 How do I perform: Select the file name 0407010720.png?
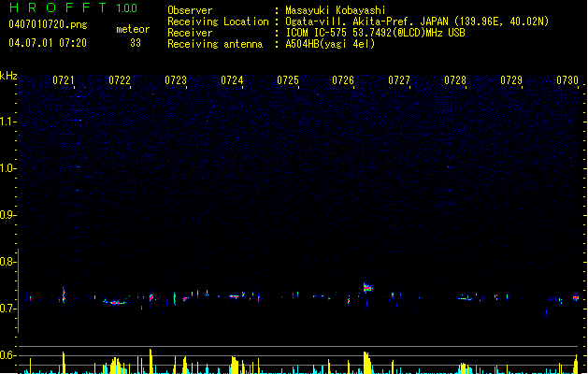coord(48,24)
